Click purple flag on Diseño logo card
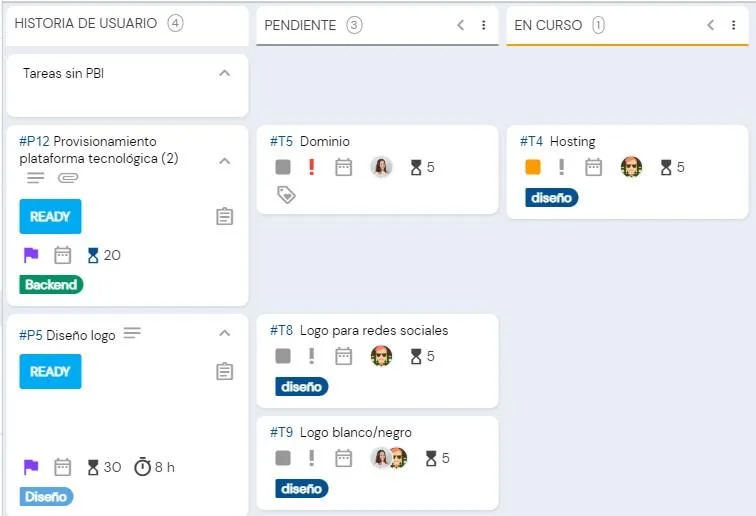 pos(31,467)
